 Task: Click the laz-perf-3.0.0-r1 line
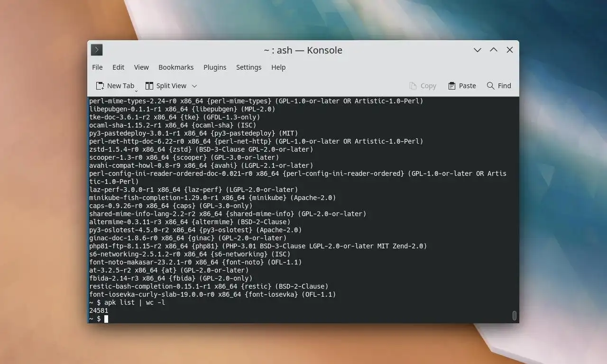(x=193, y=190)
